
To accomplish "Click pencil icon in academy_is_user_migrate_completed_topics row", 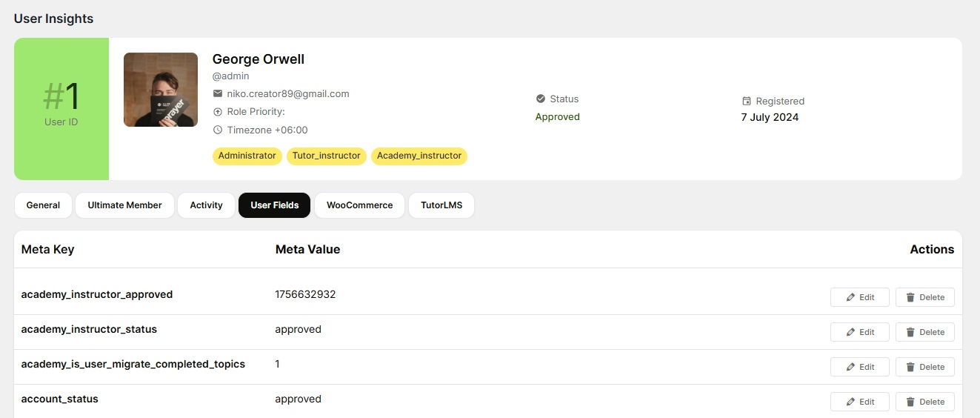I will coord(850,367).
